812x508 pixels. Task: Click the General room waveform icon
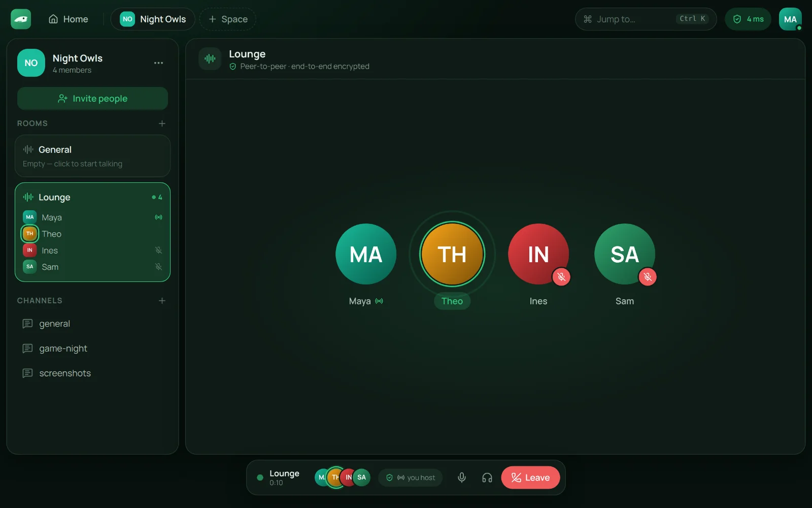pyautogui.click(x=28, y=149)
